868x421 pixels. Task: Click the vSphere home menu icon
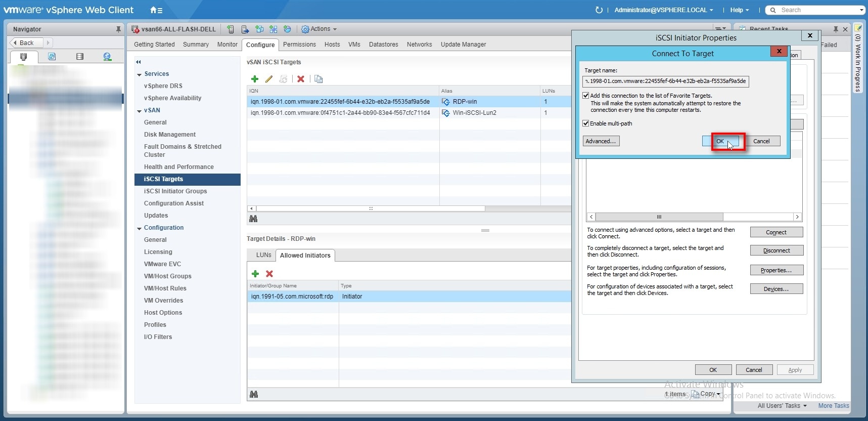click(x=156, y=10)
